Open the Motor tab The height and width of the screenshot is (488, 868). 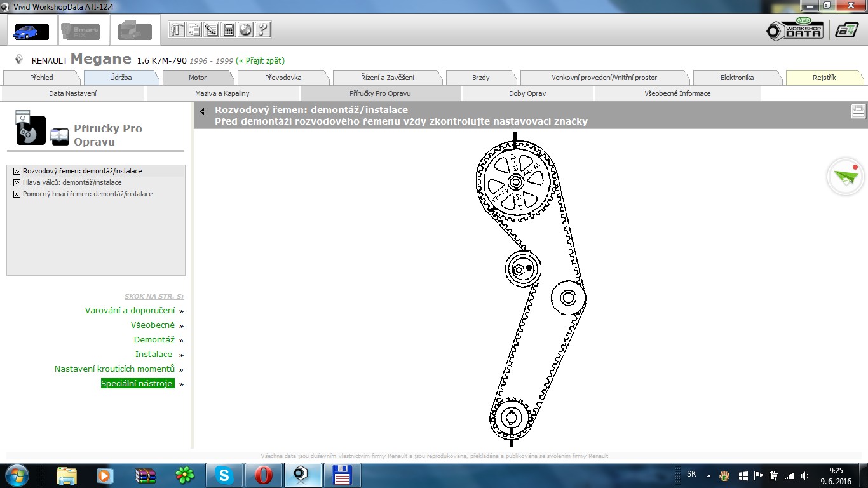(198, 78)
